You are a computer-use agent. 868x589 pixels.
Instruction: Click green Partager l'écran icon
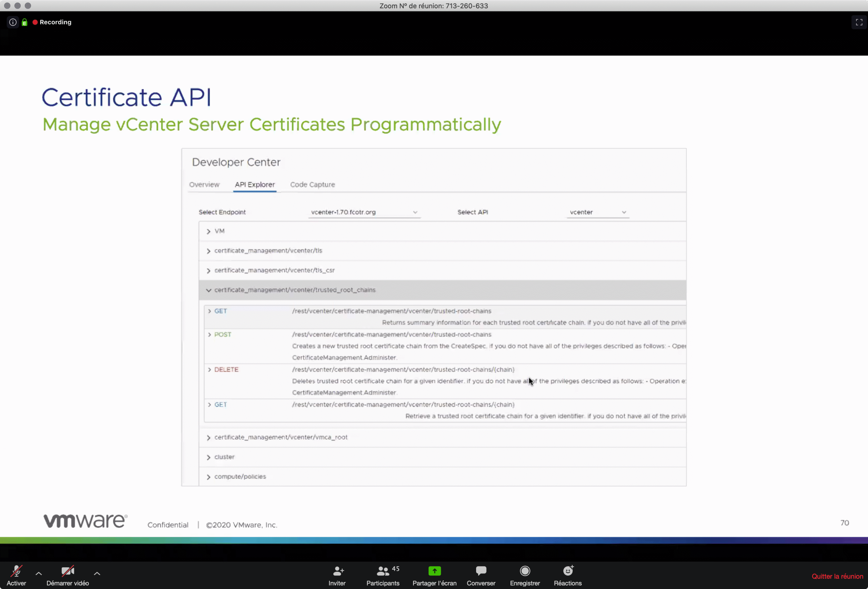[x=434, y=571]
